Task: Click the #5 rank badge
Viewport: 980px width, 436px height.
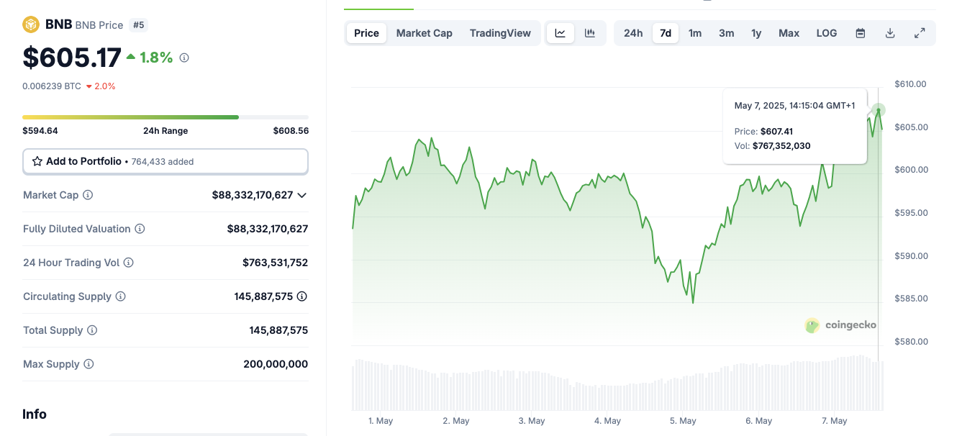Action: click(139, 24)
